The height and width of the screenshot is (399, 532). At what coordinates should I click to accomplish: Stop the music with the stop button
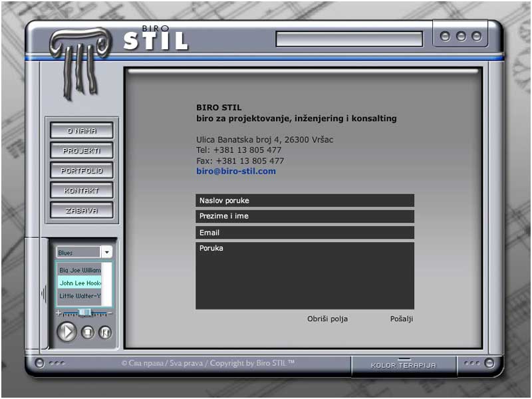pyautogui.click(x=88, y=332)
